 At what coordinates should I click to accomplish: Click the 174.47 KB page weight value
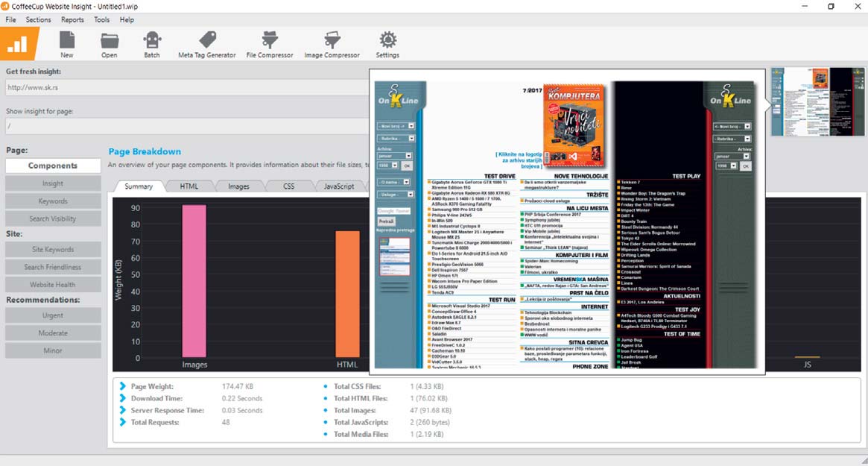pos(238,386)
